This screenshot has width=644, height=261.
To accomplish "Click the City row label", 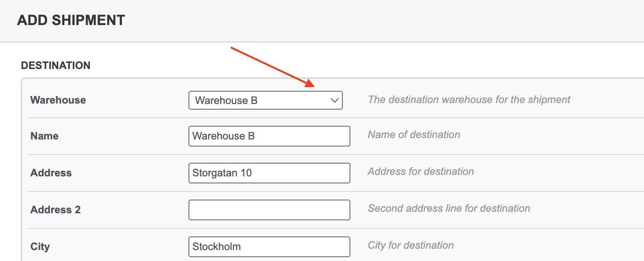I will (x=40, y=247).
